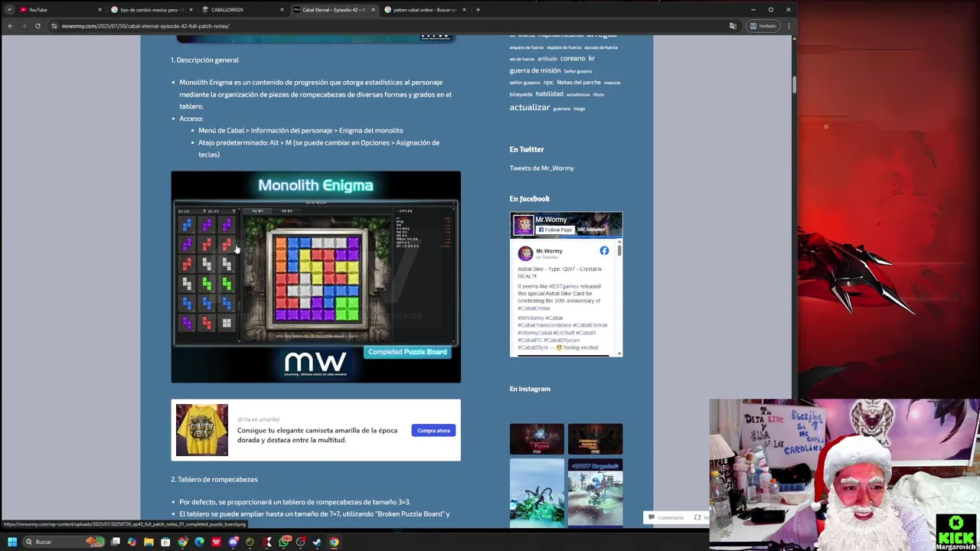Viewport: 980px width, 551px height.
Task: Click the yellow t-shirt ad image
Action: (x=202, y=430)
